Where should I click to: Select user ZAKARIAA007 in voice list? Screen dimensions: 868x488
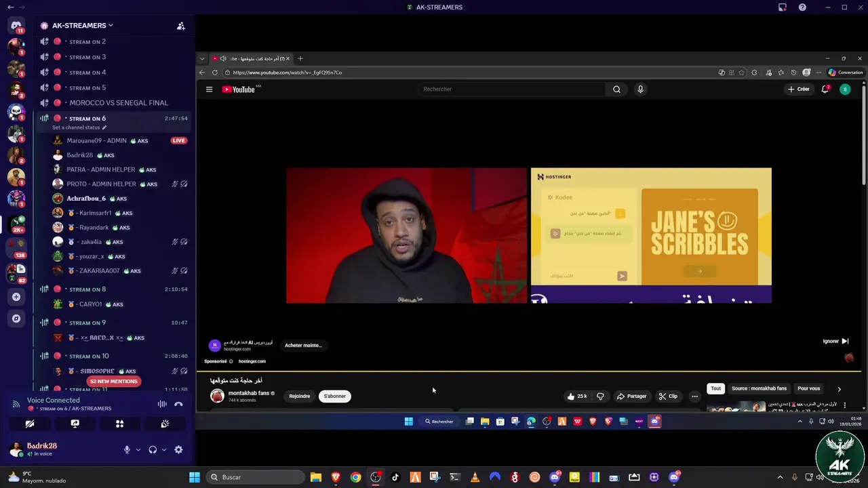click(98, 271)
